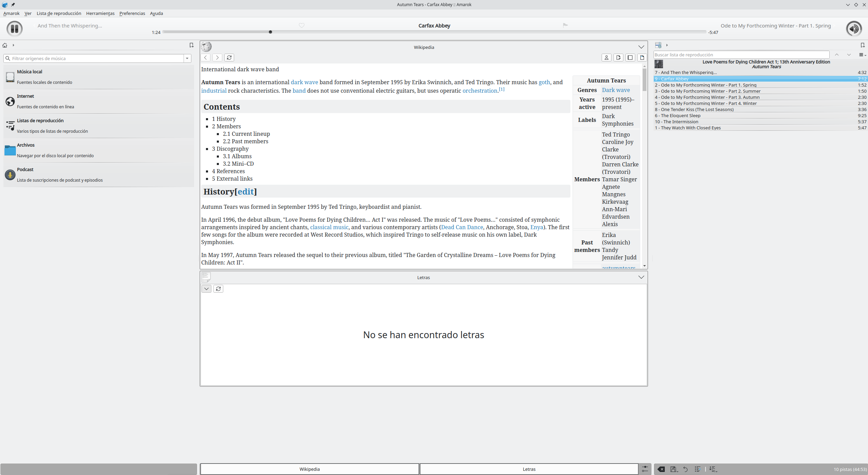This screenshot has width=868, height=475.
Task: Click the Wikipedia globe applet icon
Action: coord(206,47)
